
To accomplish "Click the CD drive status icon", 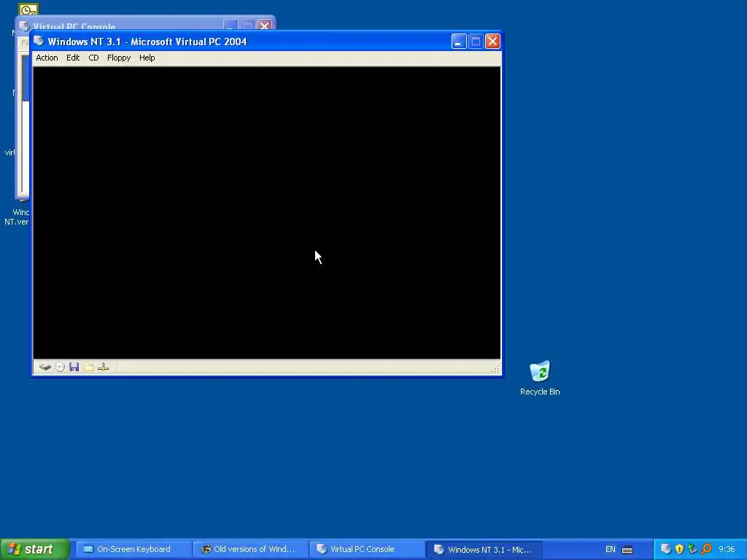I will (60, 367).
